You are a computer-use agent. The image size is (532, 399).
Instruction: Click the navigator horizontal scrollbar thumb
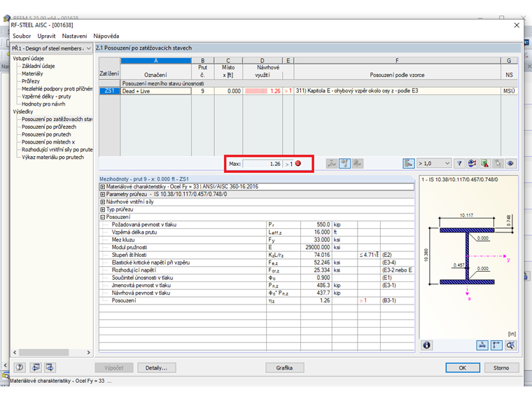(44, 353)
